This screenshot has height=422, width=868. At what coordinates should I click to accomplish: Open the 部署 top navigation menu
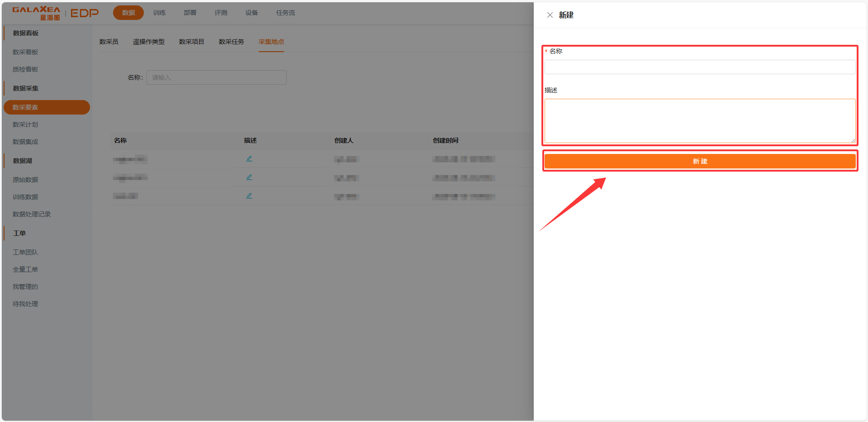[190, 13]
